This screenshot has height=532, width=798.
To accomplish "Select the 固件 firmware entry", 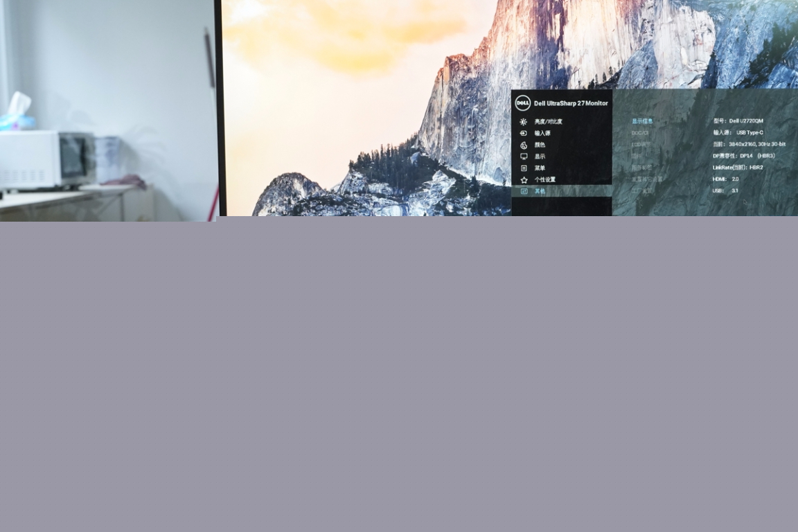I will point(637,156).
